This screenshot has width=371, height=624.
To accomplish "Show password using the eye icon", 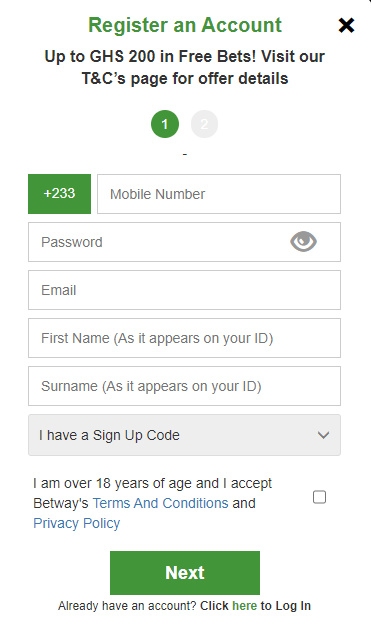I will coord(303,242).
